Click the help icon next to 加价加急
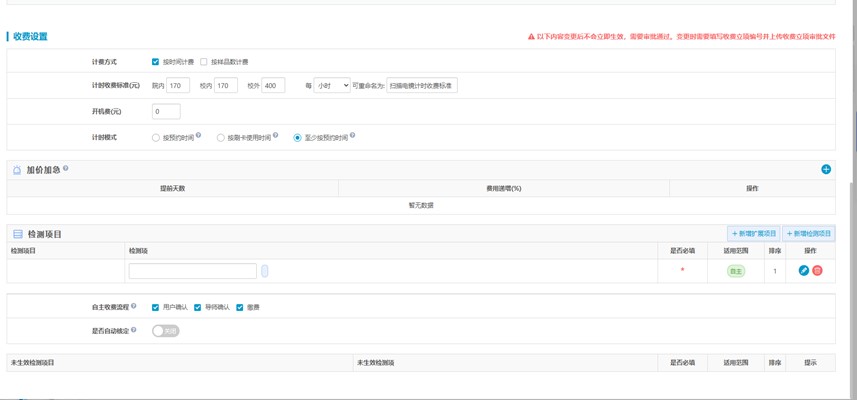Screen dimensions: 857x400 (x=66, y=169)
